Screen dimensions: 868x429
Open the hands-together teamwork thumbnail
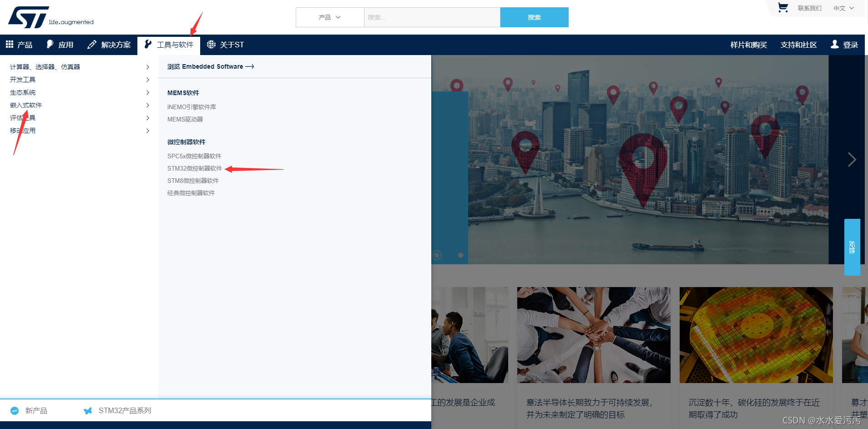coord(594,335)
